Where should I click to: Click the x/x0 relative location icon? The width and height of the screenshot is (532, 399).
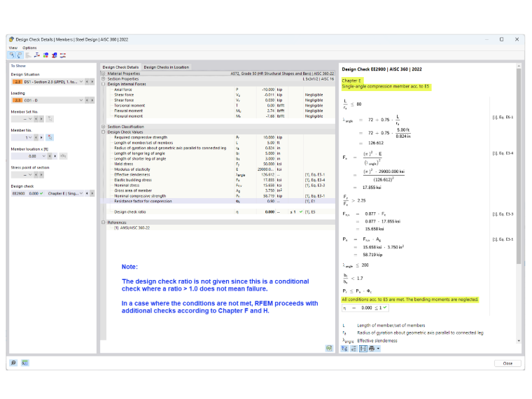(x=63, y=156)
